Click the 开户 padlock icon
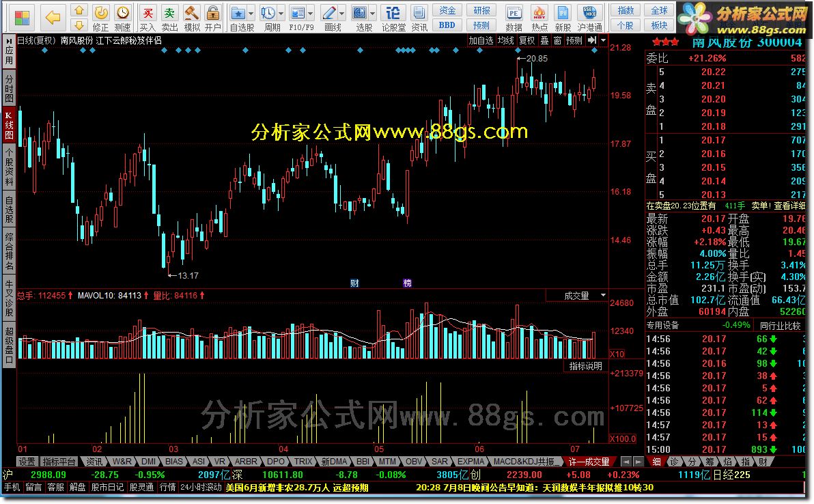This screenshot has width=814, height=504. (x=213, y=18)
